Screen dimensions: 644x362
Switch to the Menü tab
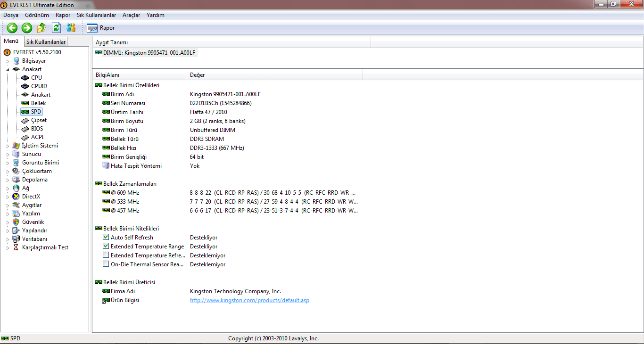click(x=11, y=41)
